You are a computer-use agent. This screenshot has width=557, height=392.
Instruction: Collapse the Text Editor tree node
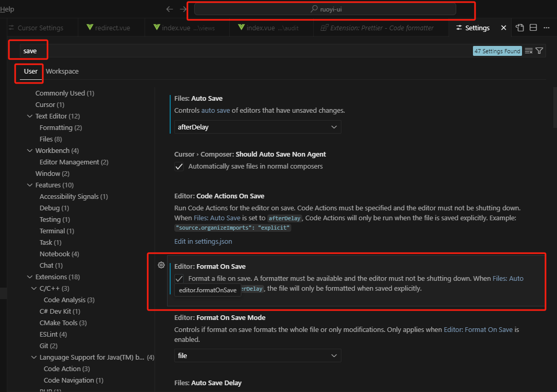[30, 116]
